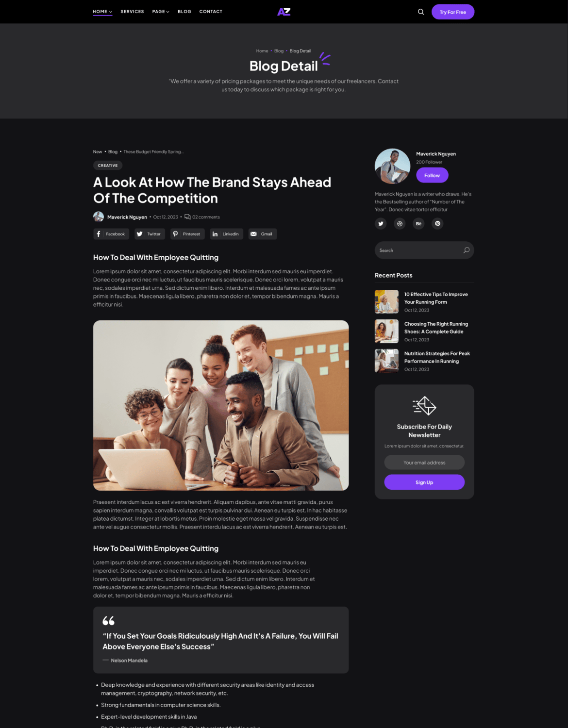Go to the CONTACT page
The height and width of the screenshot is (728, 568).
pyautogui.click(x=211, y=12)
